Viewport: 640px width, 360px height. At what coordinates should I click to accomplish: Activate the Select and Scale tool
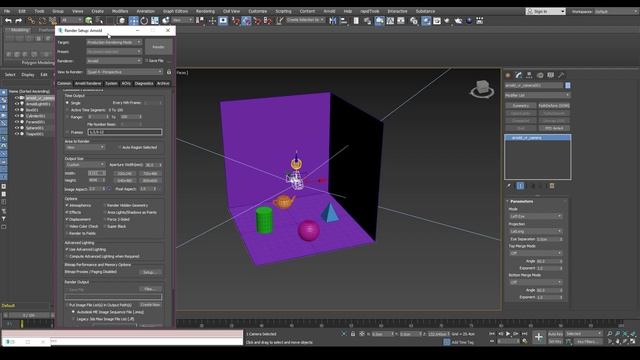point(155,20)
